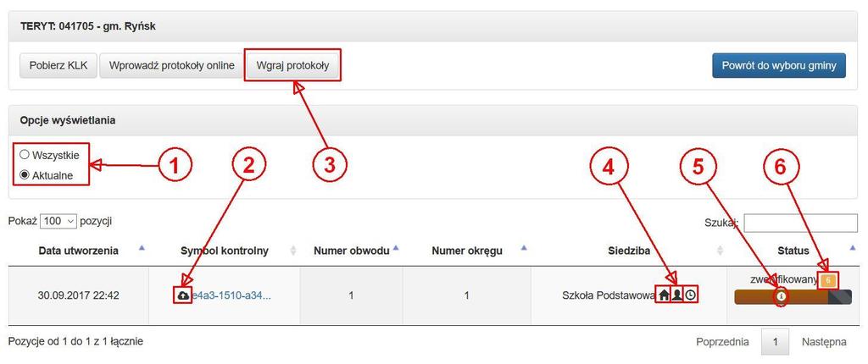Open the e4a3-1510-a34... symbol link
Screen dimensions: 868x364
tap(231, 296)
